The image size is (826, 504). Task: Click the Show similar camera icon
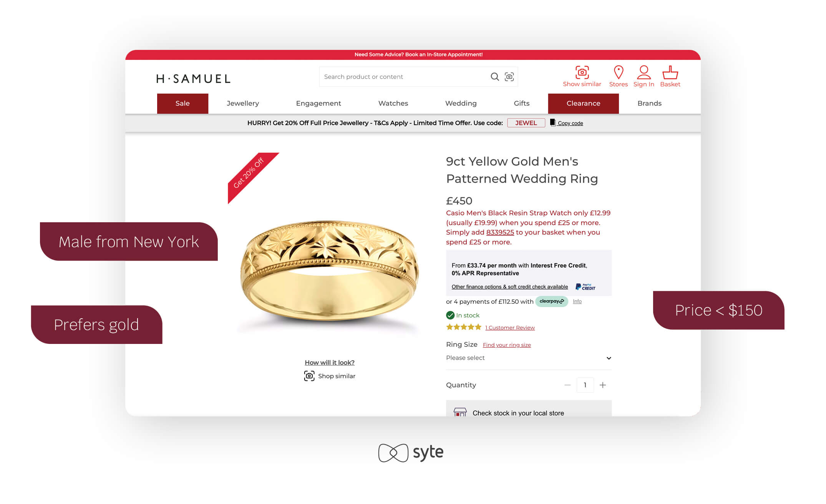coord(582,72)
